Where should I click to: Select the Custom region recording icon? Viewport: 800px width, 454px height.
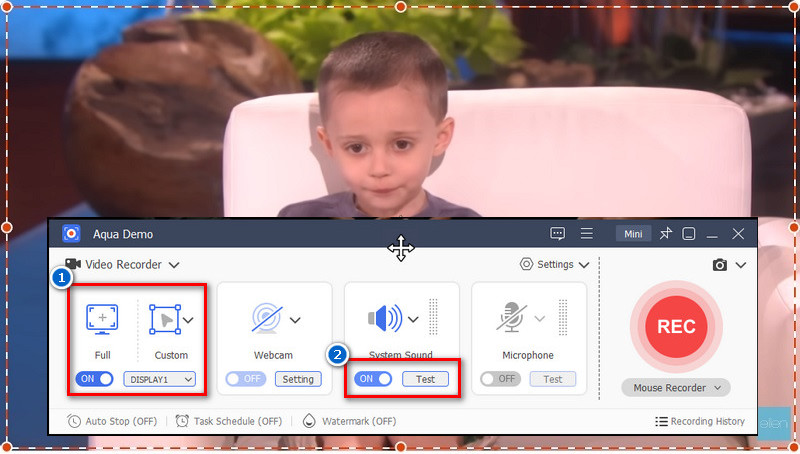(164, 319)
